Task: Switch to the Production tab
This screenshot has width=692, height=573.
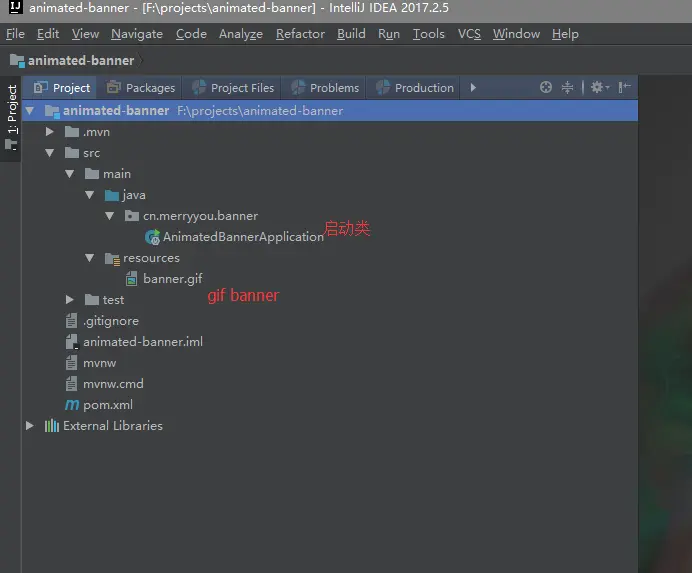Action: [415, 87]
